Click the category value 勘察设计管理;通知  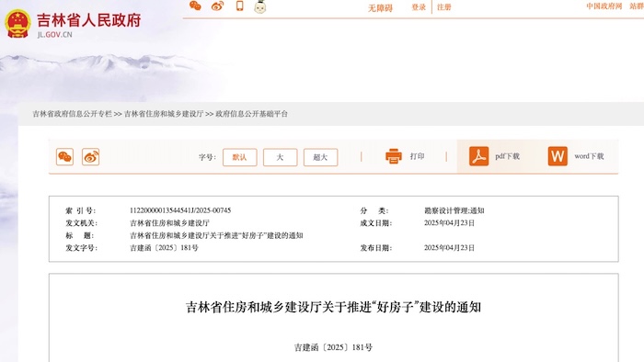coord(454,210)
